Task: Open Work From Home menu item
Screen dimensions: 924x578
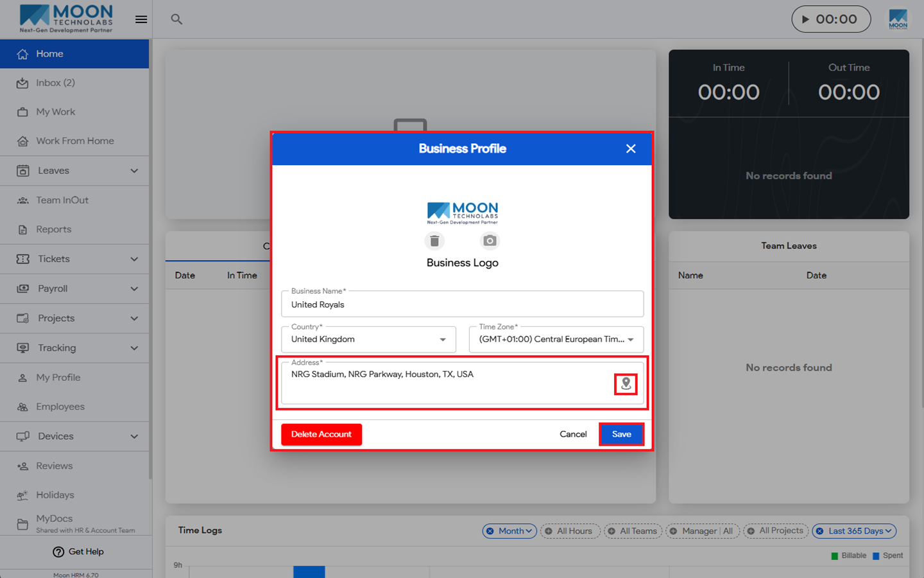Action: (x=74, y=141)
